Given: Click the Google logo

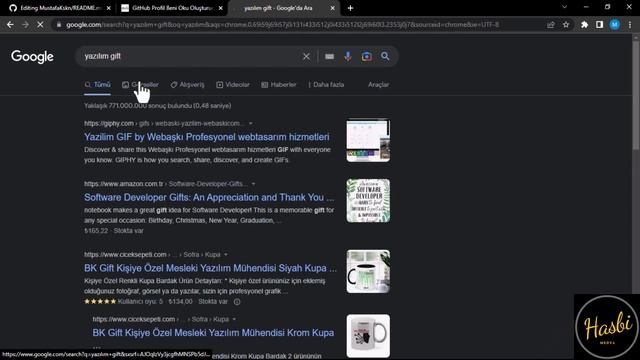Looking at the screenshot, I should click(32, 57).
